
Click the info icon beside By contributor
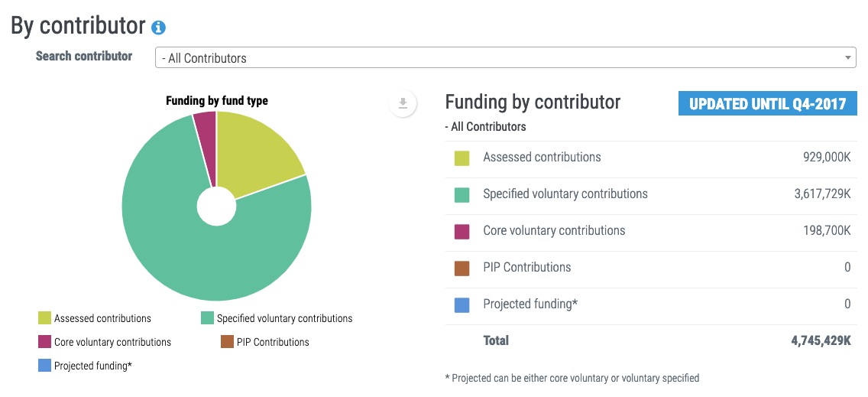point(158,28)
